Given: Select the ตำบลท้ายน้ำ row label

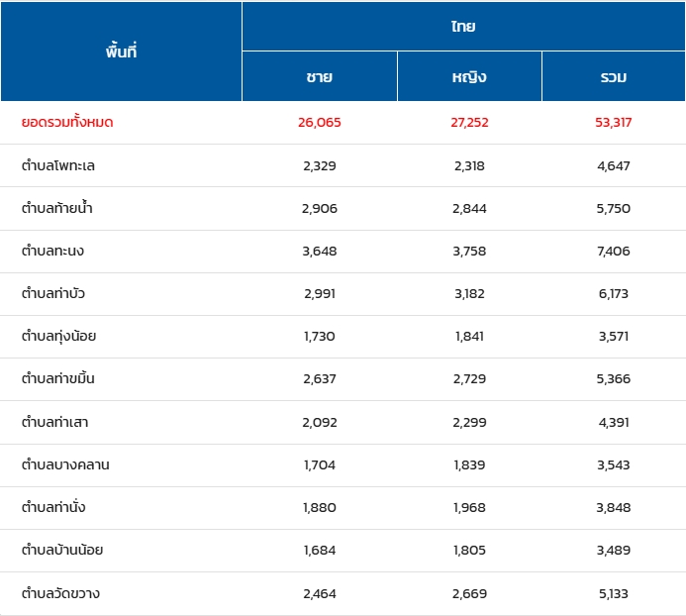Looking at the screenshot, I should pyautogui.click(x=58, y=208).
